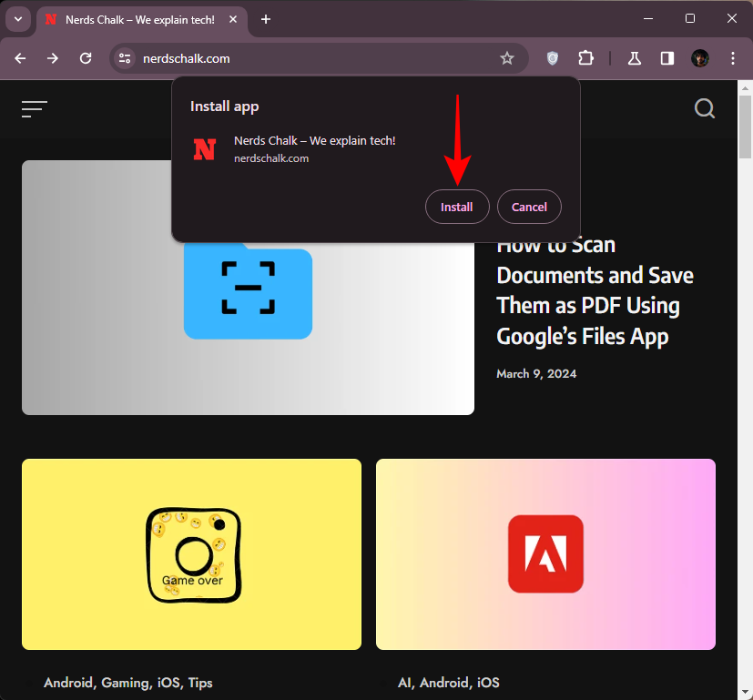Open Chrome three-dot menu

(x=733, y=58)
